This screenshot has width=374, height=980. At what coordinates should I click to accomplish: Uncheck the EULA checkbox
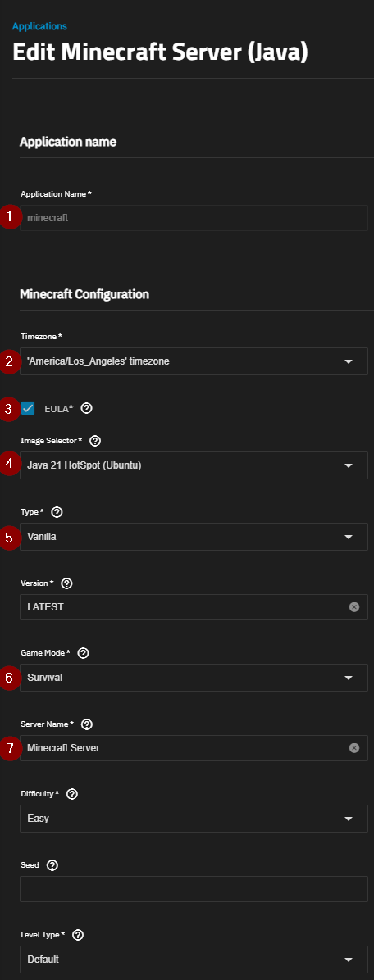28,408
